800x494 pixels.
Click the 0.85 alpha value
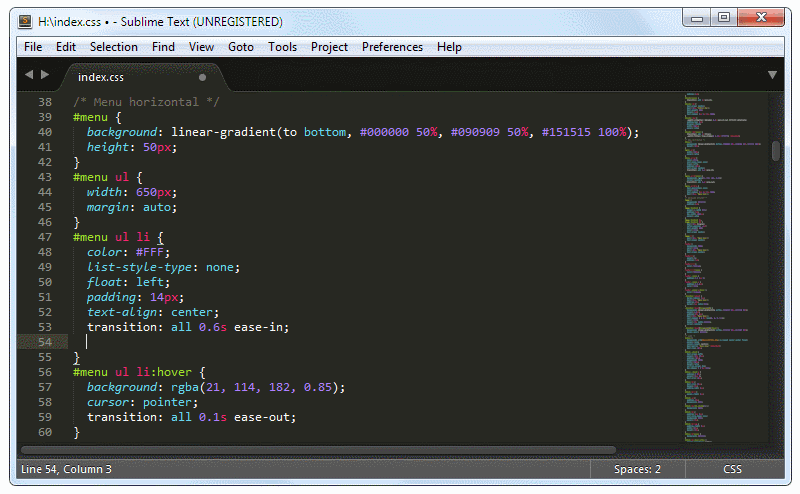click(x=318, y=387)
